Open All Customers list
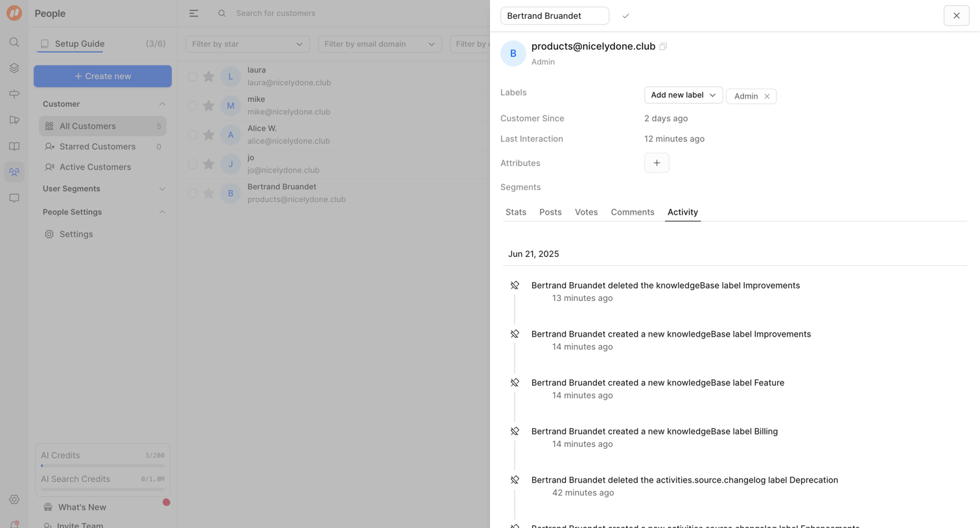 (x=102, y=126)
